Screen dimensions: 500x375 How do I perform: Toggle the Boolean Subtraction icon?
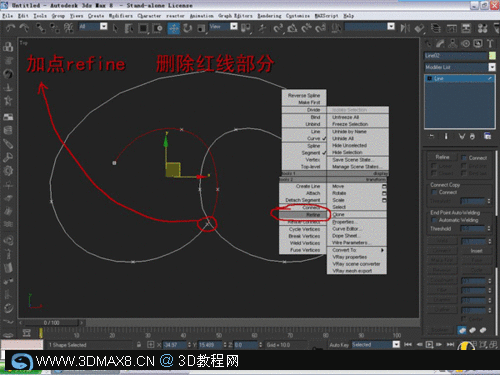(x=473, y=330)
